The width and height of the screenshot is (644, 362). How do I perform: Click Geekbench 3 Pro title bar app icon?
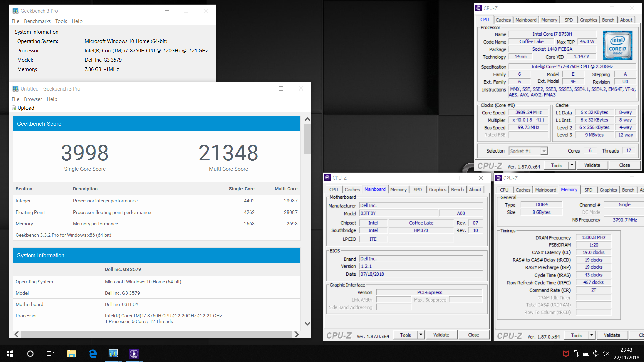click(15, 11)
